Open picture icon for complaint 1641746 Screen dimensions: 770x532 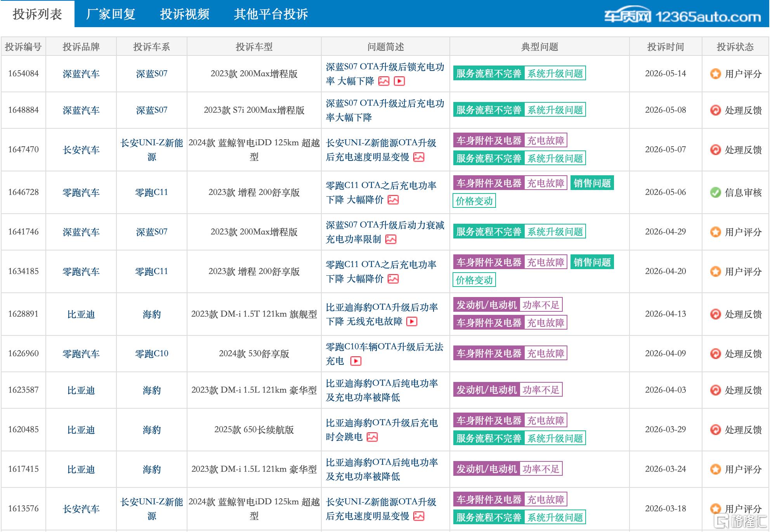[x=391, y=239]
